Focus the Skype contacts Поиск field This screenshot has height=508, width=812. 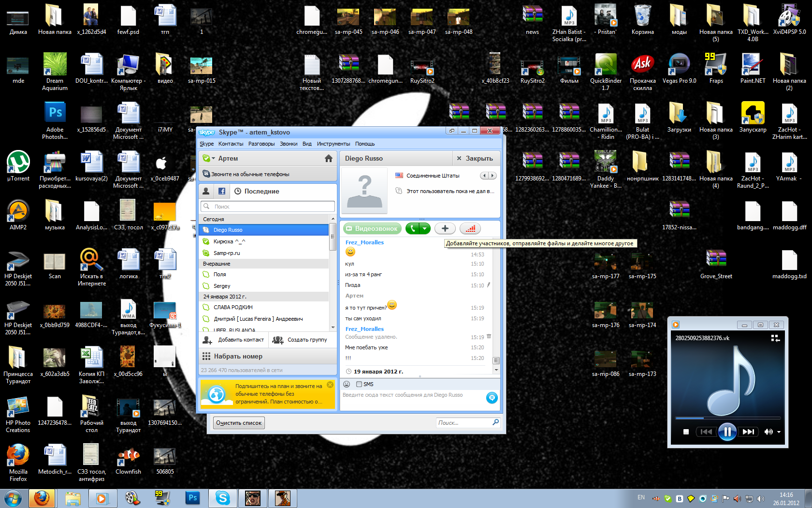[x=268, y=206]
